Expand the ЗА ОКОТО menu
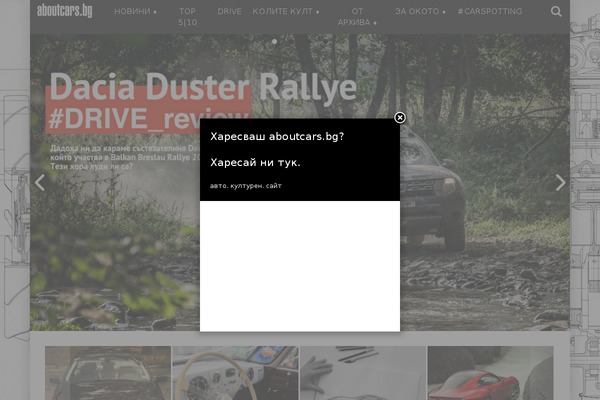Image resolution: width=600 pixels, height=400 pixels. 420,11
